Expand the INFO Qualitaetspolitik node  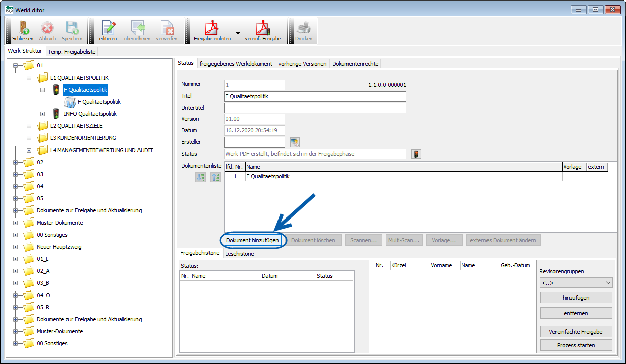point(43,114)
